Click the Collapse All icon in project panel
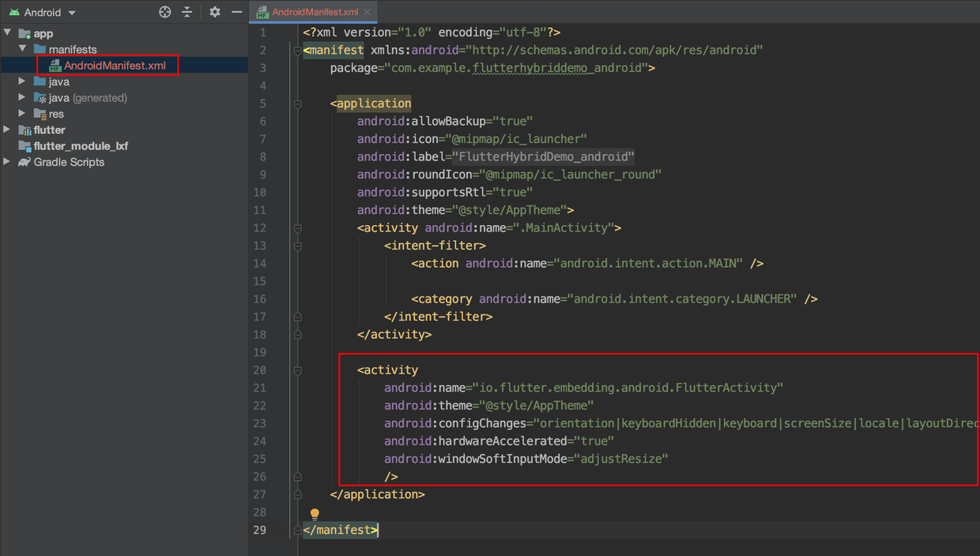Screen dimensions: 980x556 [187, 12]
